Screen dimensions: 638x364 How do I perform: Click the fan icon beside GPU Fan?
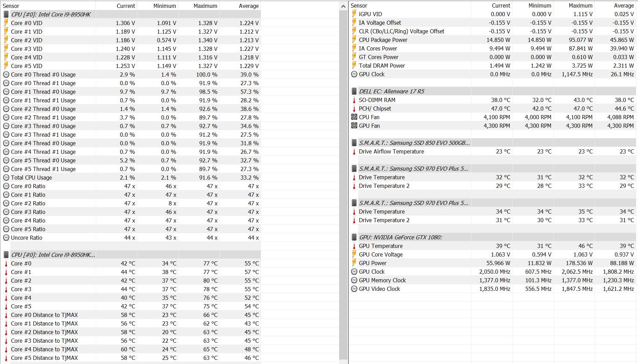354,126
